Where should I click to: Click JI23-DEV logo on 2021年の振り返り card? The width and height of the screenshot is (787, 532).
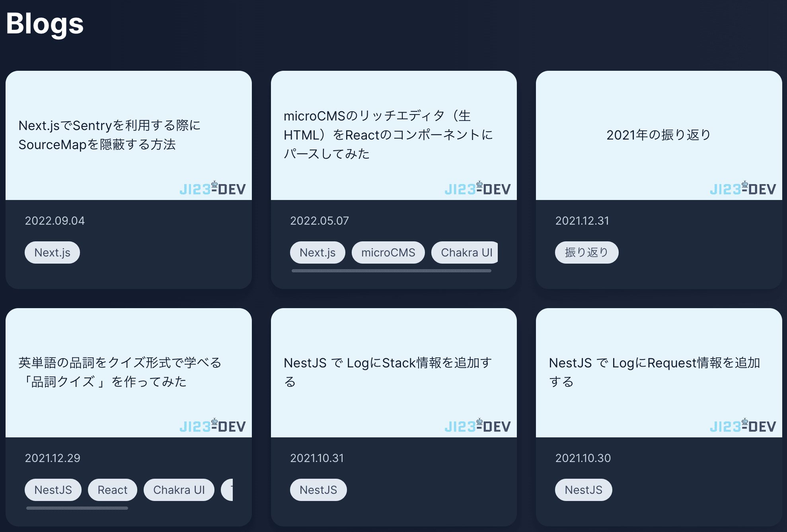pos(743,188)
